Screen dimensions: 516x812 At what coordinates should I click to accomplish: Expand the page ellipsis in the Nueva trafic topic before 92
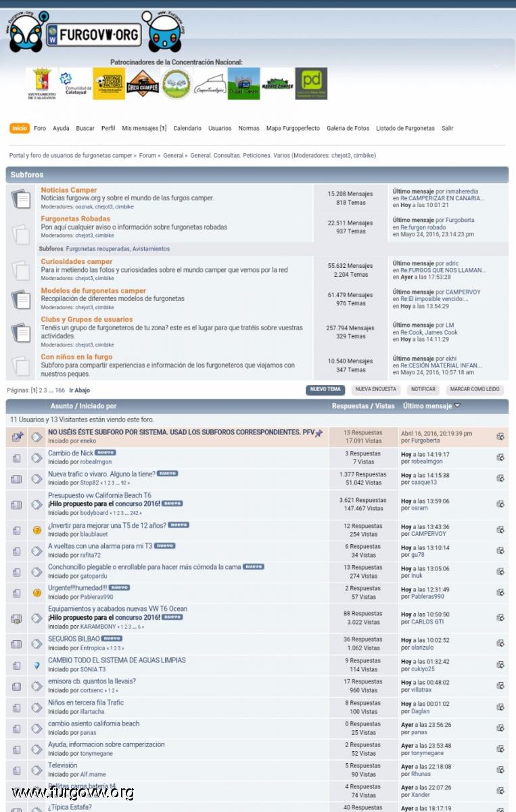116,483
